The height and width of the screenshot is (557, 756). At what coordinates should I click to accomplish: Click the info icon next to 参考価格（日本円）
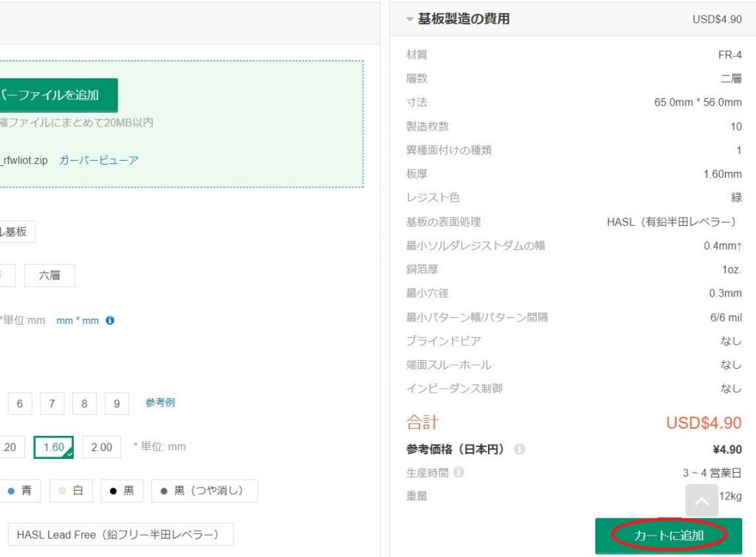coord(520,449)
